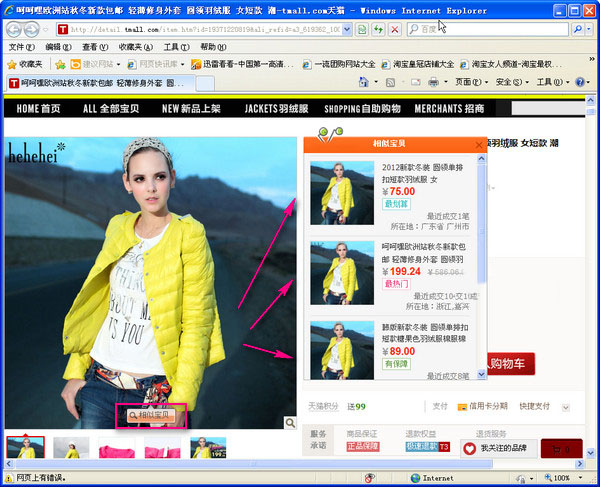Click the browser Back arrow button
The image size is (600, 487).
[x=14, y=29]
